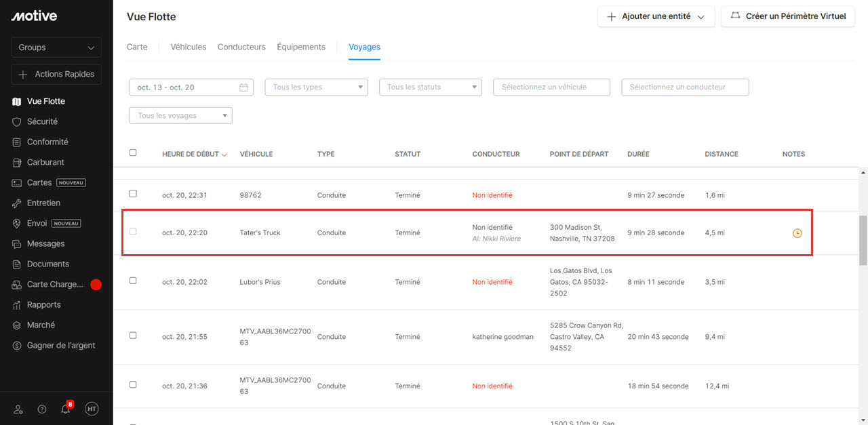Click the vertical scrollbar thumb of trips table

click(x=863, y=241)
